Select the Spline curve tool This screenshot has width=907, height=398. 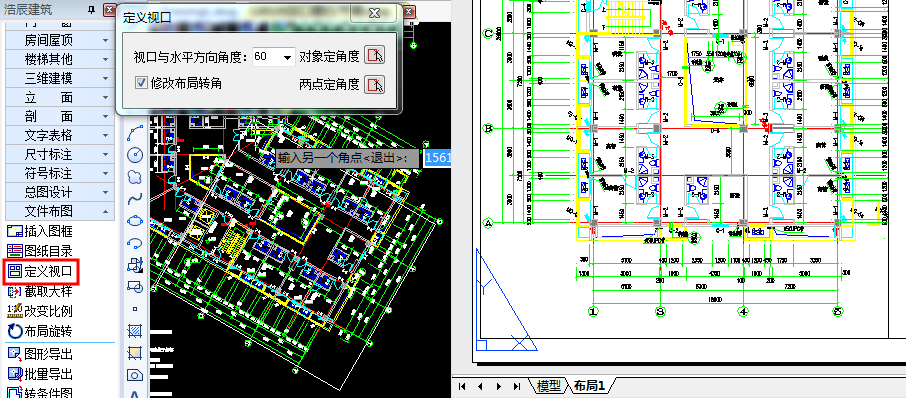pos(135,199)
